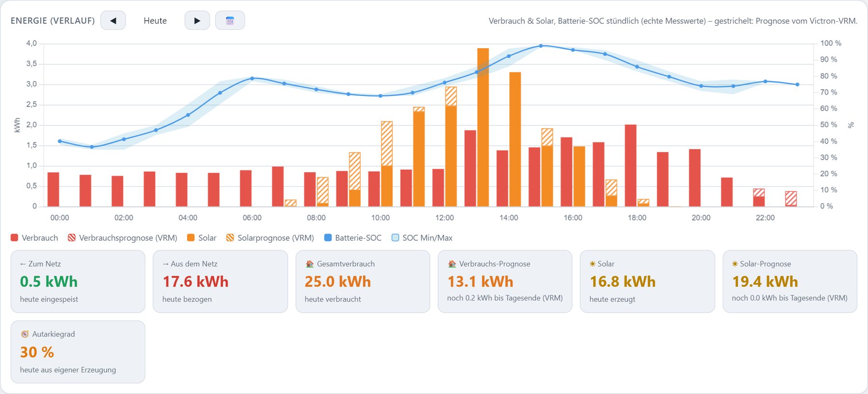Select the Heute date label
Screen dimensions: 868x394
coord(155,21)
